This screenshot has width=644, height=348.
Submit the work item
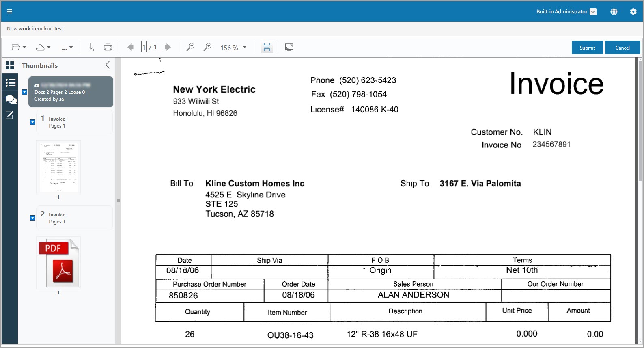coord(587,48)
